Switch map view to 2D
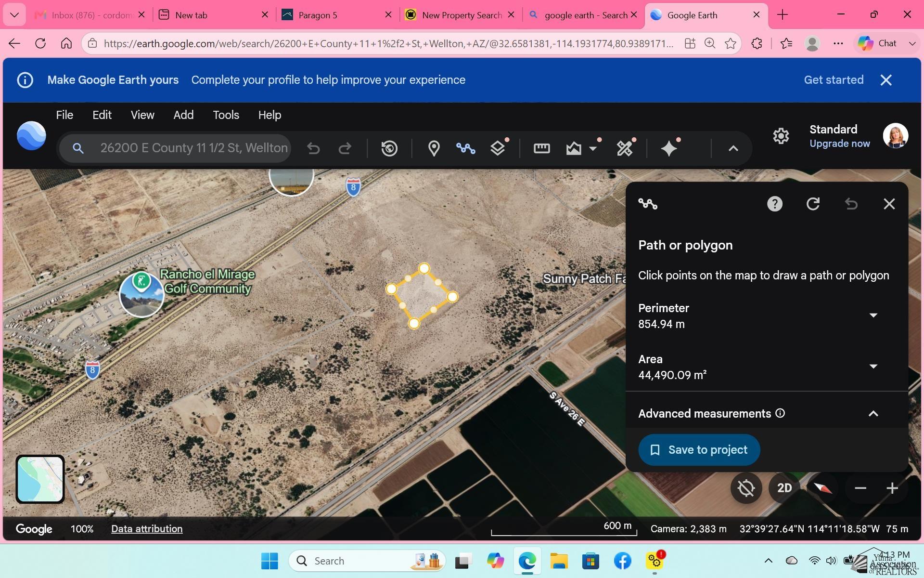This screenshot has height=578, width=924. pos(784,488)
